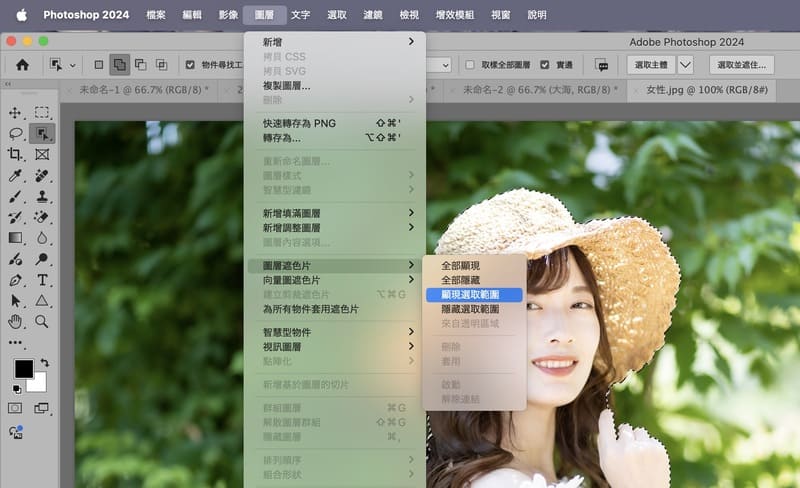The image size is (800, 488).
Task: Choose Subtract from selection mode
Action: tap(140, 65)
